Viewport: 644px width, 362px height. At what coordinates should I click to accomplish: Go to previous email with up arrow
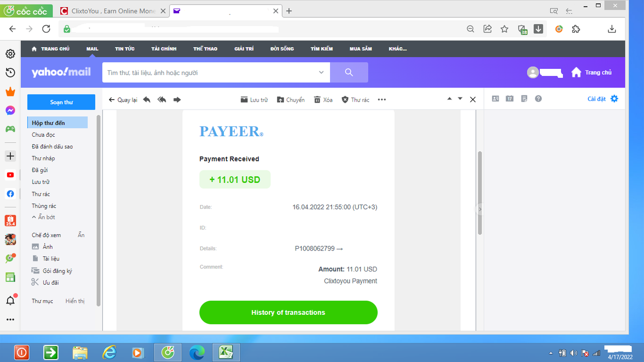point(449,99)
